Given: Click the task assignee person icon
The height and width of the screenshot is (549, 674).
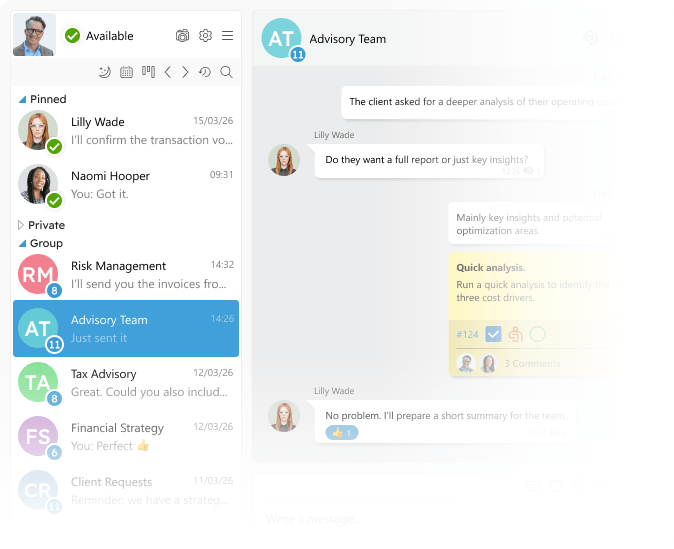Looking at the screenshot, I should pyautogui.click(x=515, y=334).
